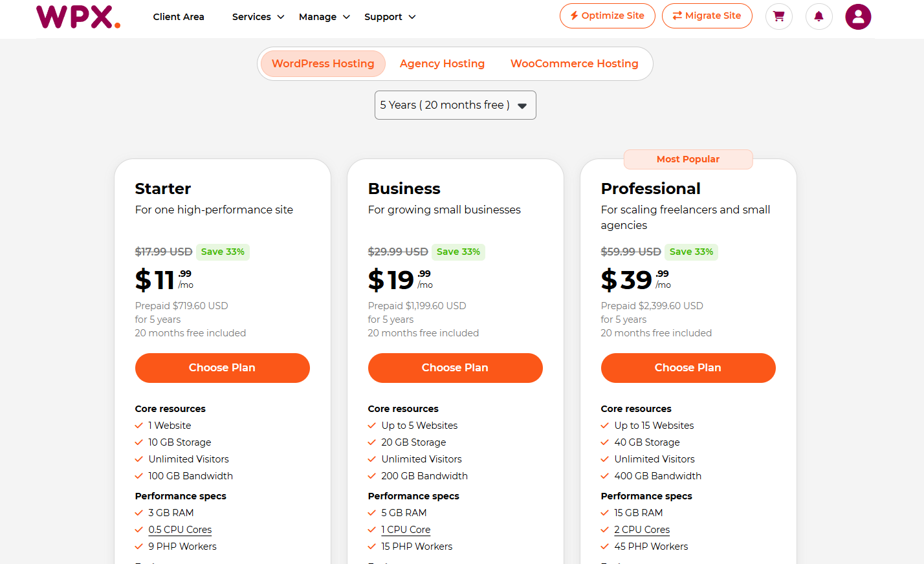Click the 1 Website feature
The image size is (924, 564).
170,426
